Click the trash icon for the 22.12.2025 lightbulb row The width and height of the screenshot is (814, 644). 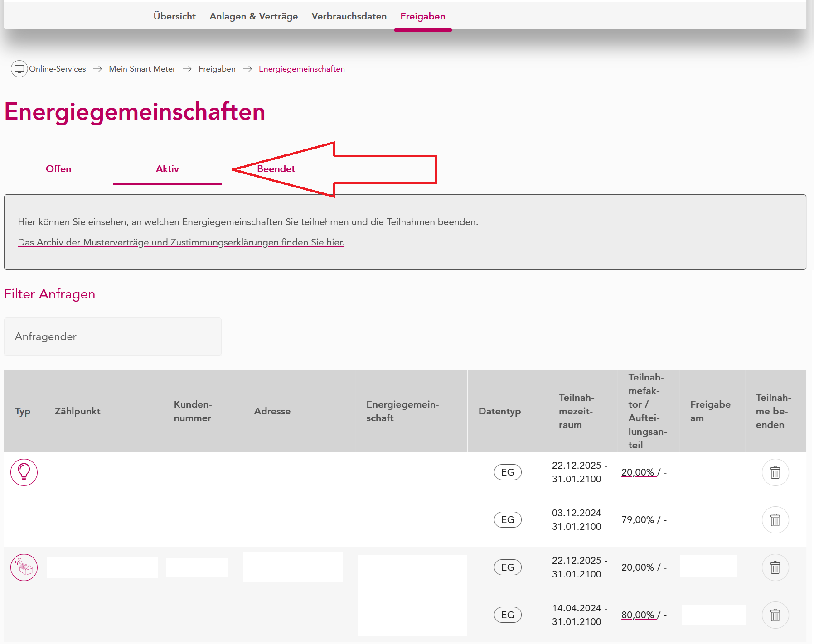click(x=775, y=472)
